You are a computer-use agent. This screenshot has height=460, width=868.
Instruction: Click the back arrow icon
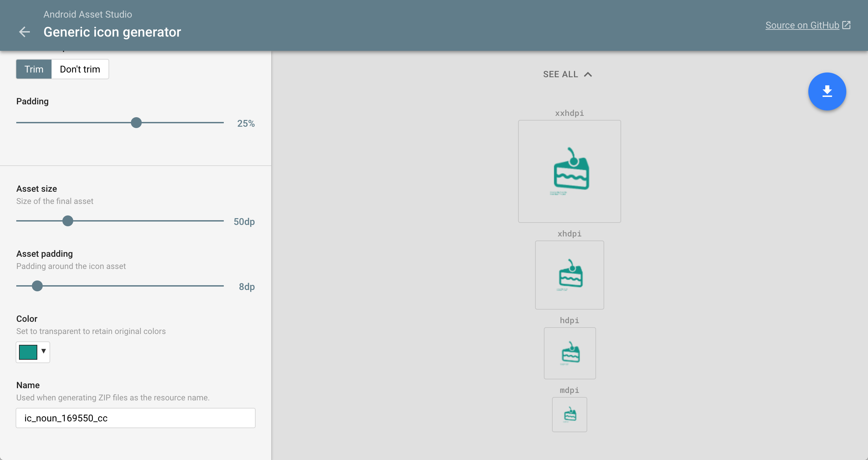[24, 32]
